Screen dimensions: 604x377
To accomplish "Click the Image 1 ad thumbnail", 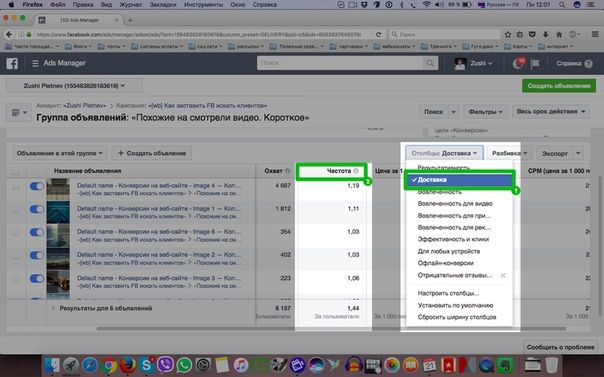I will coord(58,212).
